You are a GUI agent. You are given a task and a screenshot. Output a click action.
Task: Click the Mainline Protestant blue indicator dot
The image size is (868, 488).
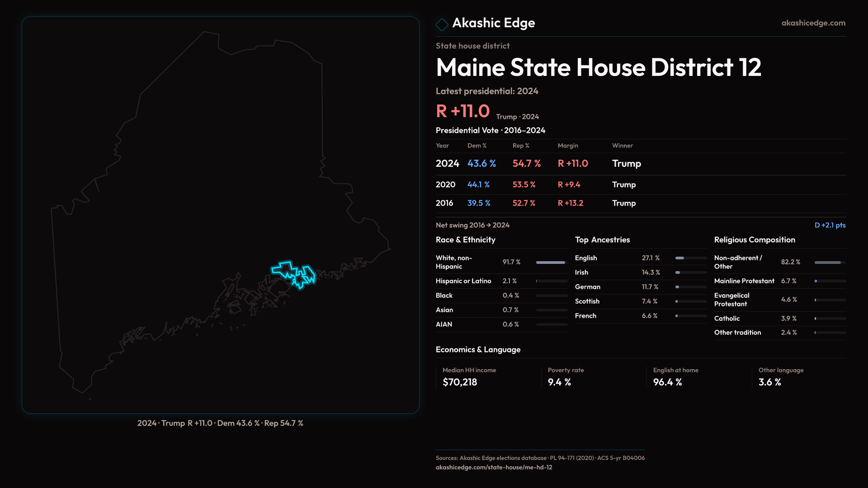[816, 281]
